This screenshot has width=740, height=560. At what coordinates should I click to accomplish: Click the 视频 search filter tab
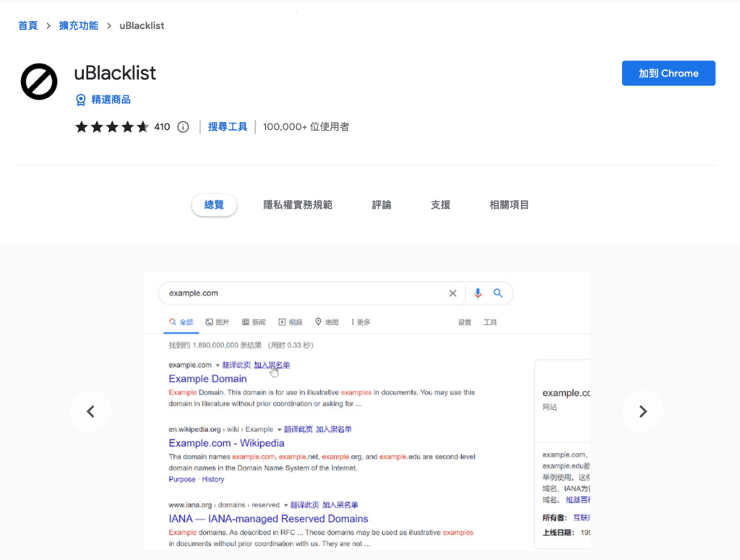coord(291,322)
